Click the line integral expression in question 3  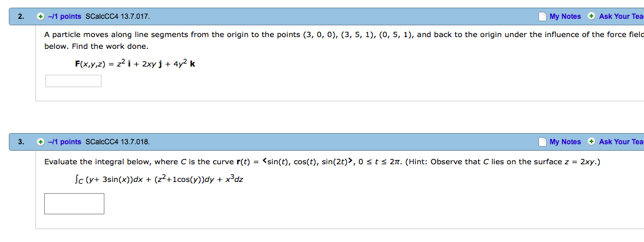[x=156, y=179]
